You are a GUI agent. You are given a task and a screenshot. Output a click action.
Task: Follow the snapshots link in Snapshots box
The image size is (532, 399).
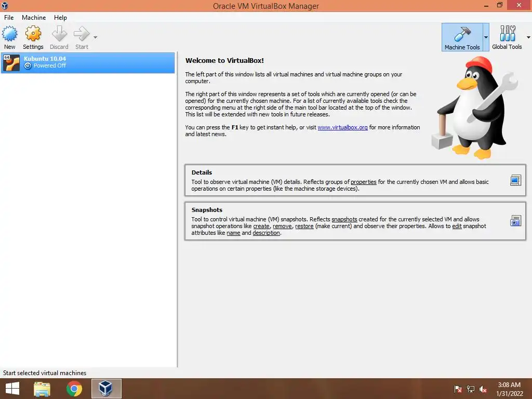tap(344, 219)
